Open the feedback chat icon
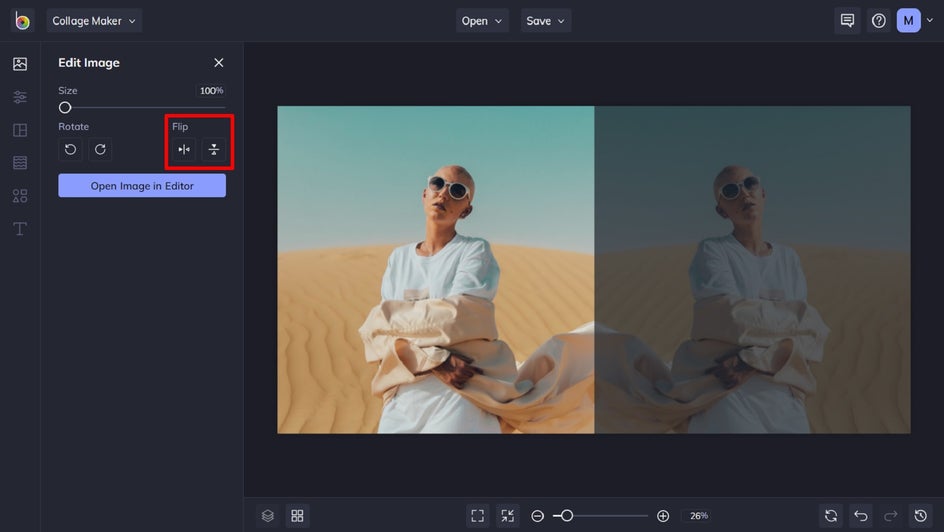 click(847, 20)
